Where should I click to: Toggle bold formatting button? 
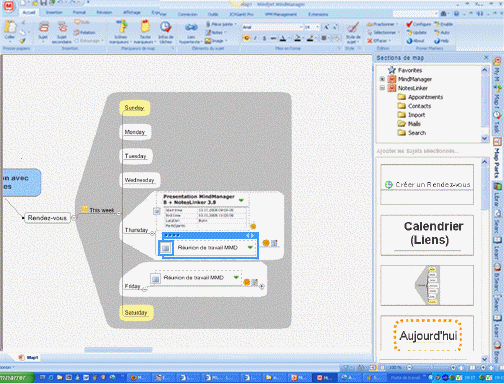(246, 38)
